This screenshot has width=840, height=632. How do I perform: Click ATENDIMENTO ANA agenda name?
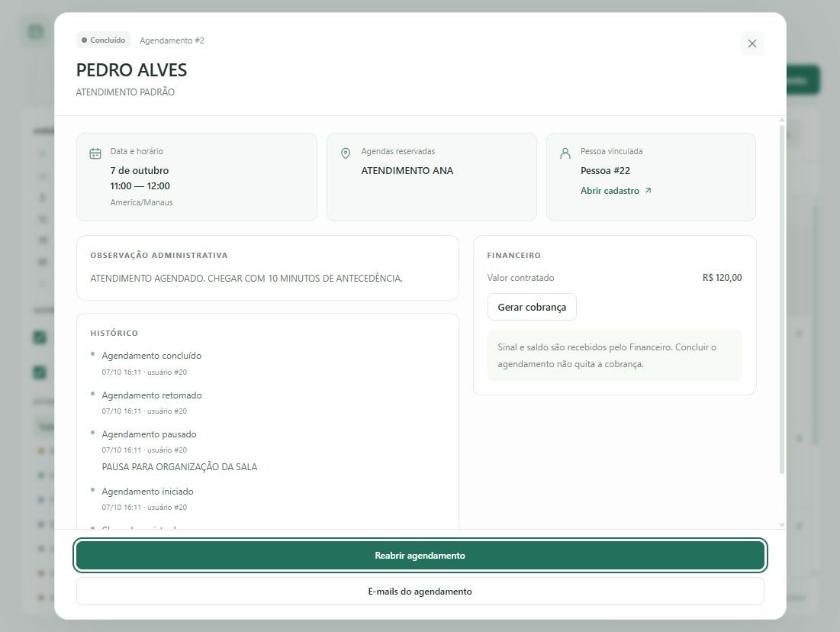pyautogui.click(x=407, y=170)
